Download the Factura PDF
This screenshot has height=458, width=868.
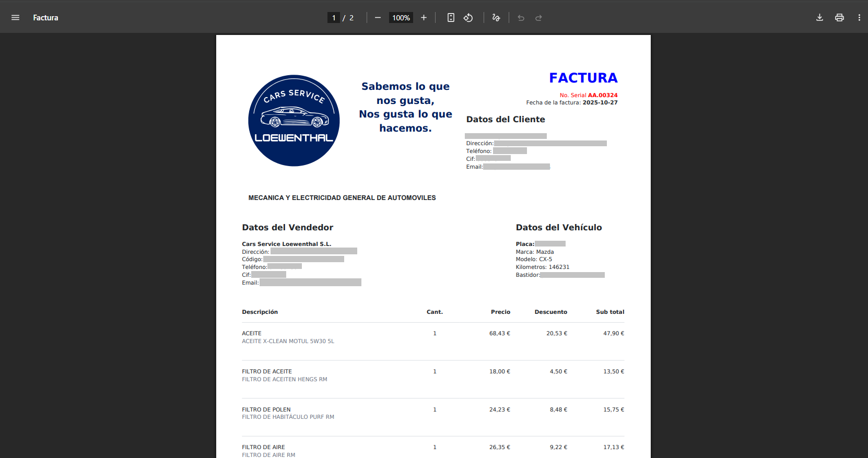pos(819,18)
